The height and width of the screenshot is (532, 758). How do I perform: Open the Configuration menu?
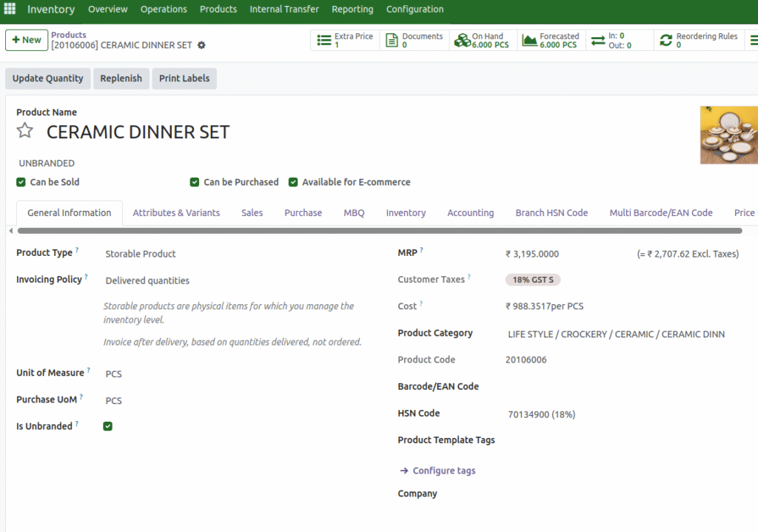(415, 10)
